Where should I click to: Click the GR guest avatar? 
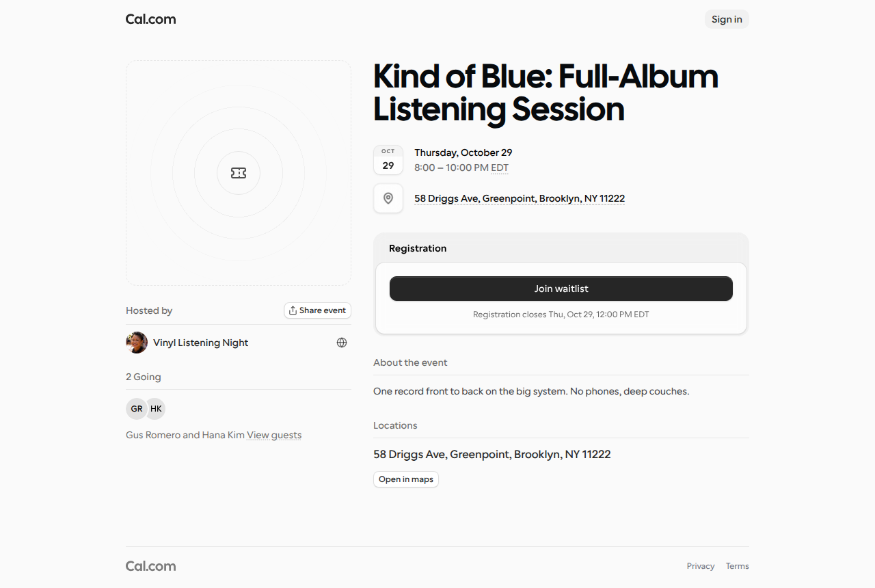[x=137, y=409]
